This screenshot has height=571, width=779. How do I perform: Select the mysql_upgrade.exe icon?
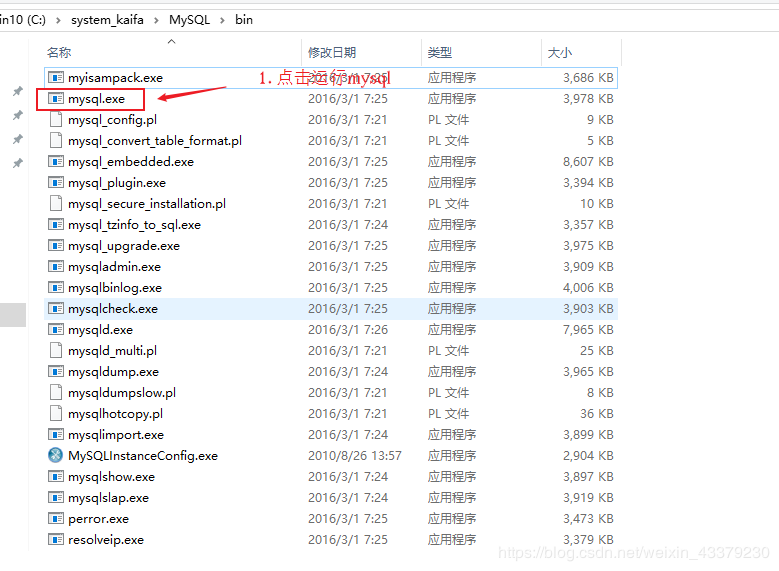click(x=56, y=245)
